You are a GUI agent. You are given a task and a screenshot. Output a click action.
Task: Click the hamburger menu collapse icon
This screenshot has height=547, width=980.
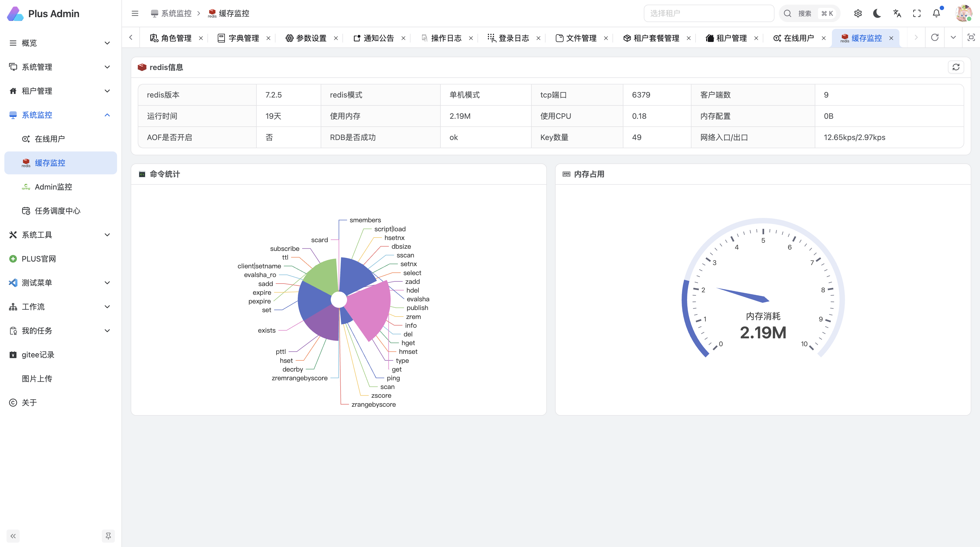point(135,14)
